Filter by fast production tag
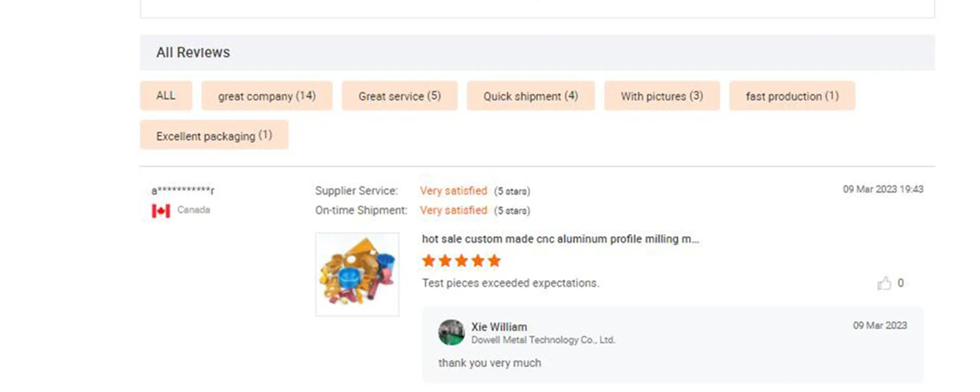This screenshot has height=392, width=980. 791,96
